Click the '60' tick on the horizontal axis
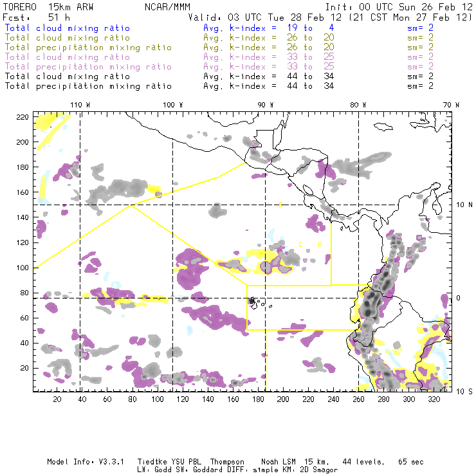Image resolution: width=476 pixels, height=476 pixels. point(107,399)
